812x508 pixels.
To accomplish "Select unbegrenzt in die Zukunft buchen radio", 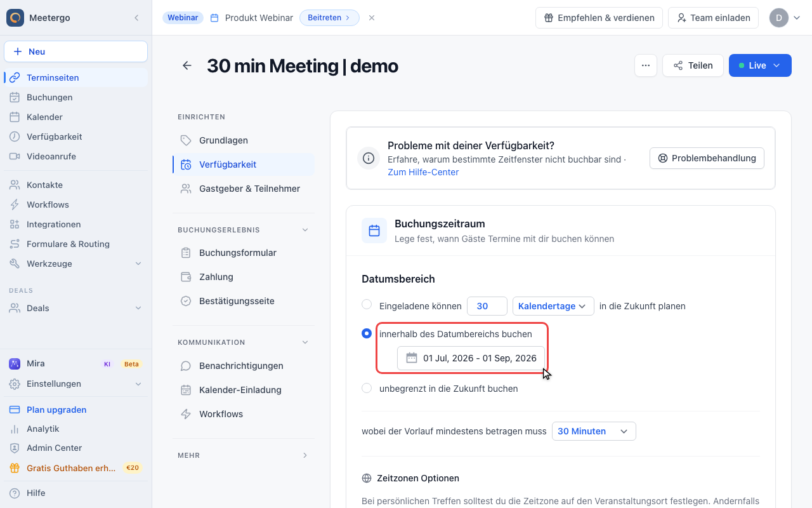I will tap(367, 388).
